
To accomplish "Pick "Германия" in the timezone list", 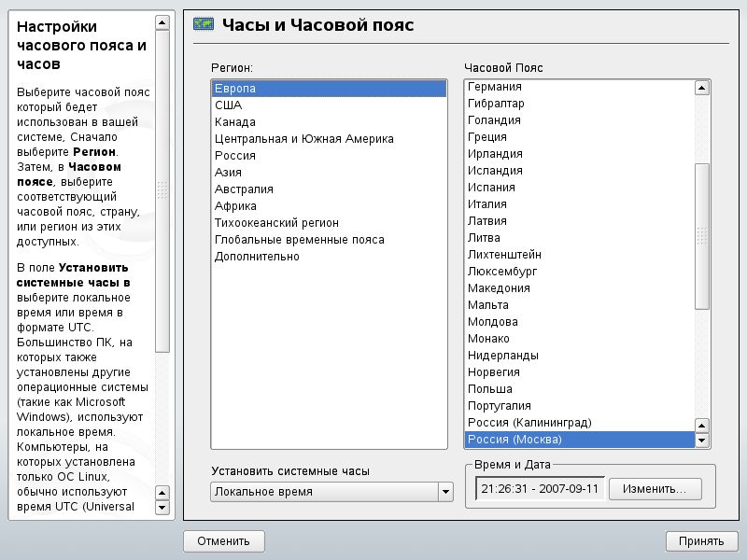I will pos(494,87).
